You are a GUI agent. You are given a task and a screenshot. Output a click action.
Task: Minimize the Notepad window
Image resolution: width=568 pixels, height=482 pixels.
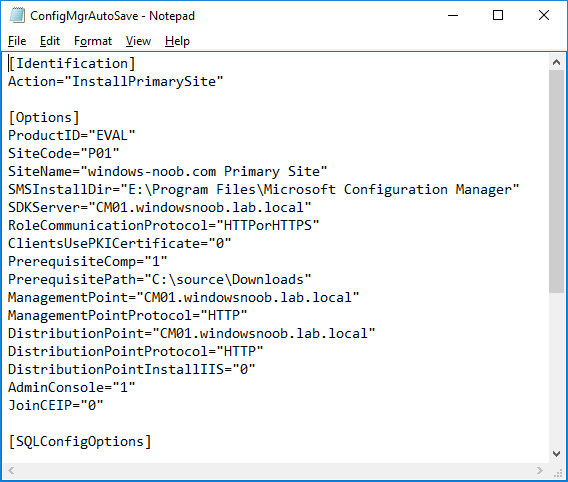(x=453, y=15)
